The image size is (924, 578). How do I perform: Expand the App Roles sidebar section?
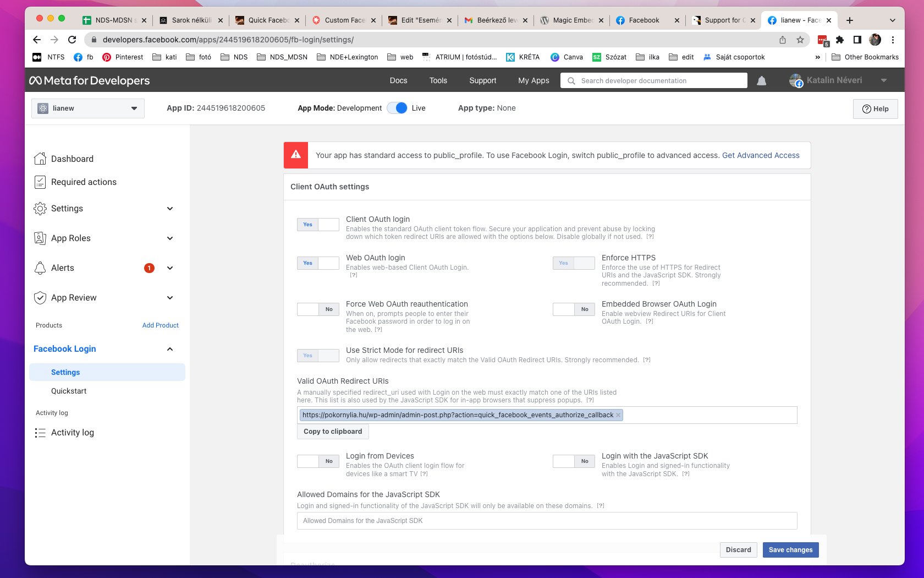[x=170, y=238]
